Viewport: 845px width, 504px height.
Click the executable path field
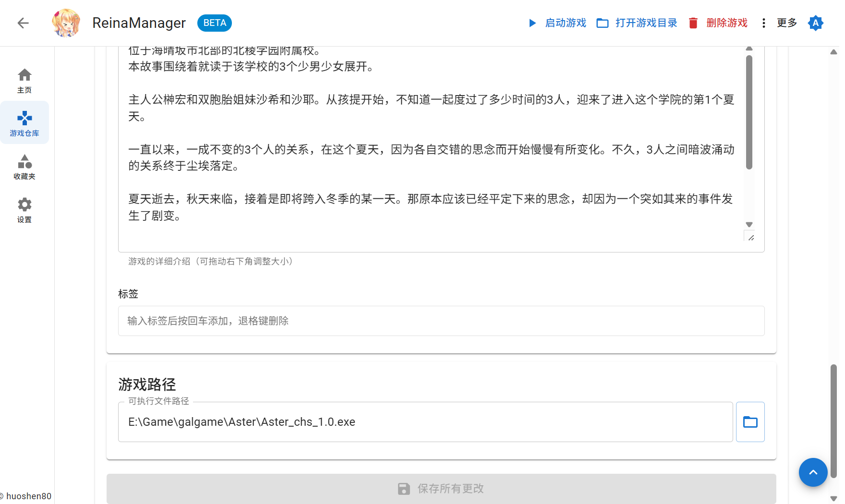425,422
